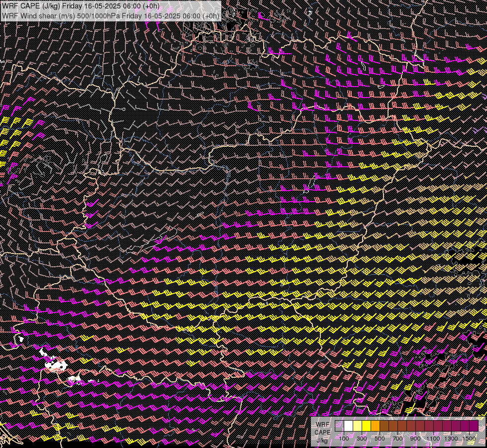Click the 900 legend value

pos(415,439)
